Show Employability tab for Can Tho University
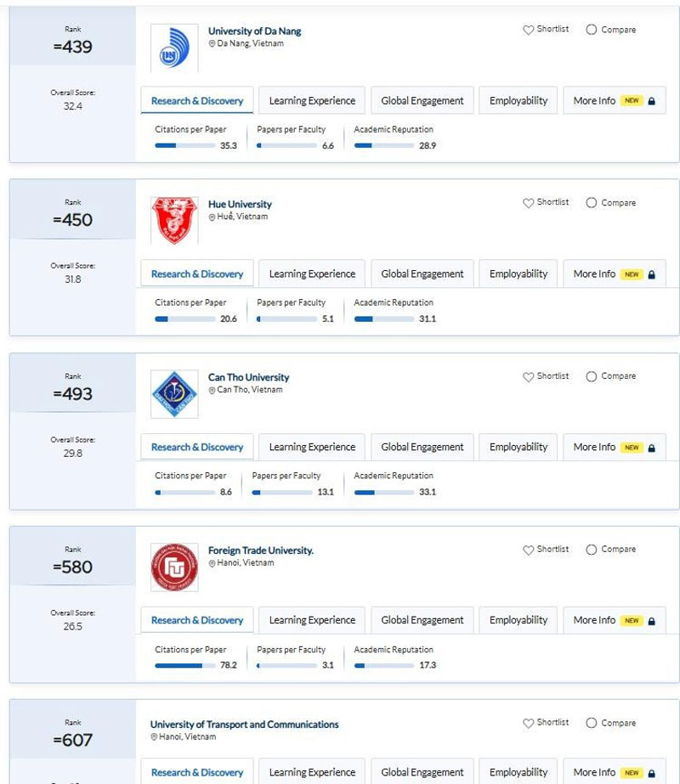 pos(518,448)
